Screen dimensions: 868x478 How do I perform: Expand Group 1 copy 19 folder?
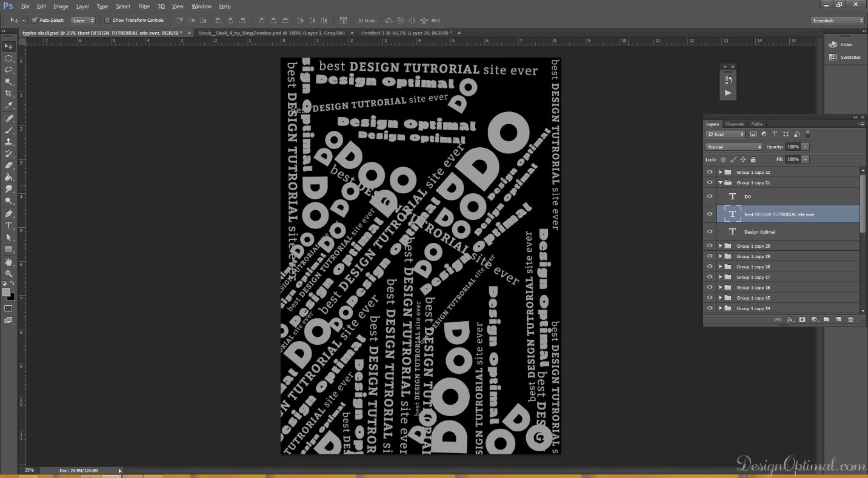click(x=721, y=256)
